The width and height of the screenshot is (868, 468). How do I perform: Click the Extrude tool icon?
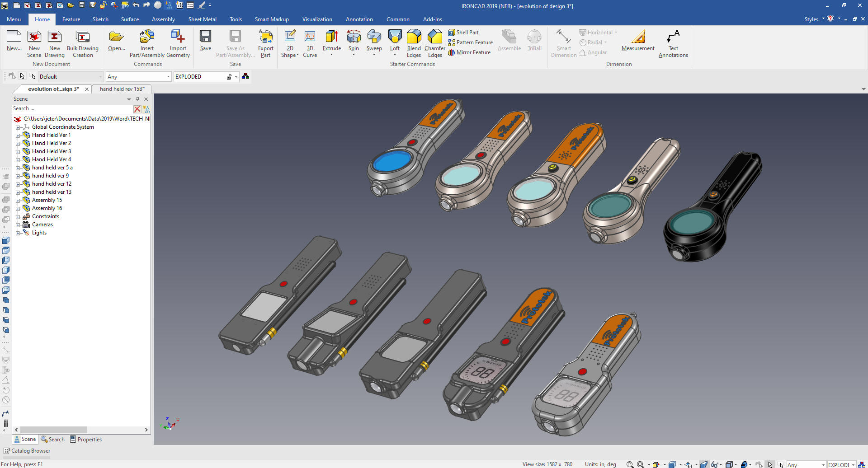[331, 37]
